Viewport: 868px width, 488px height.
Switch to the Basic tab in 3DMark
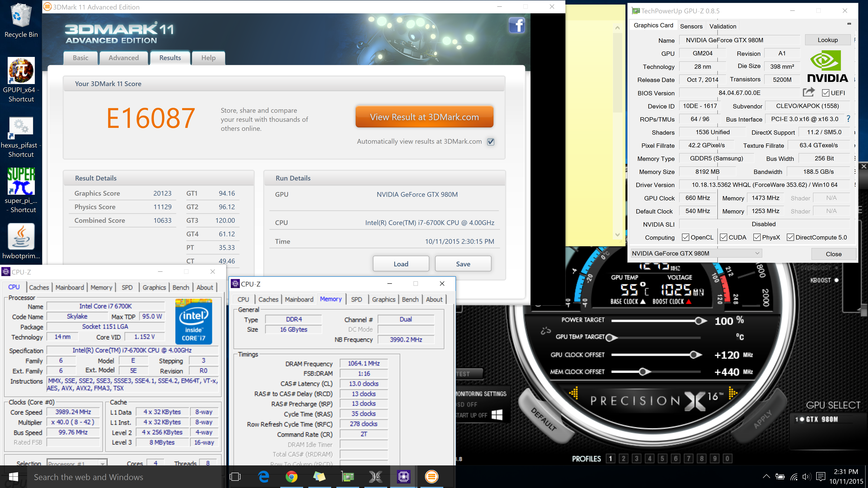point(80,58)
